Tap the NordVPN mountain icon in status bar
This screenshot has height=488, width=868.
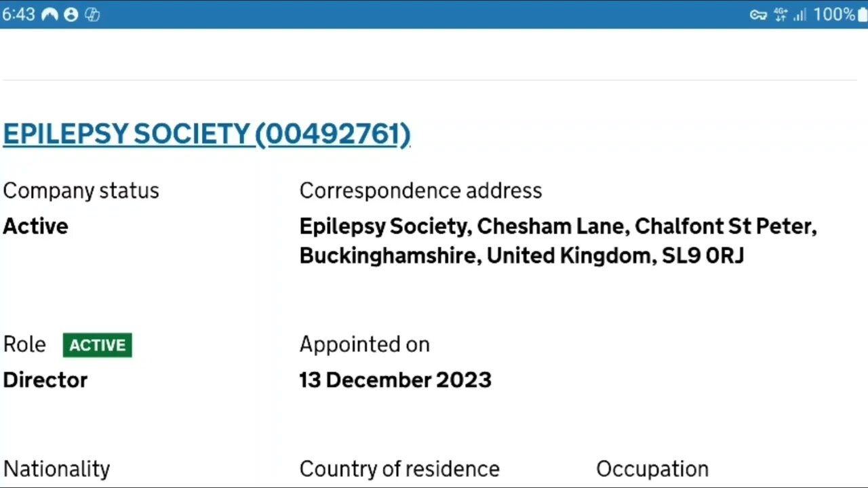click(x=50, y=14)
